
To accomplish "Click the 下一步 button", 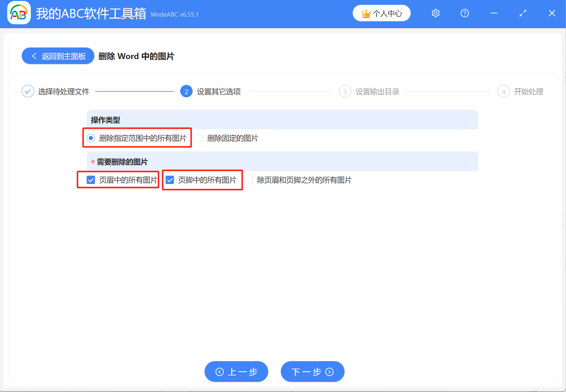I will point(312,372).
